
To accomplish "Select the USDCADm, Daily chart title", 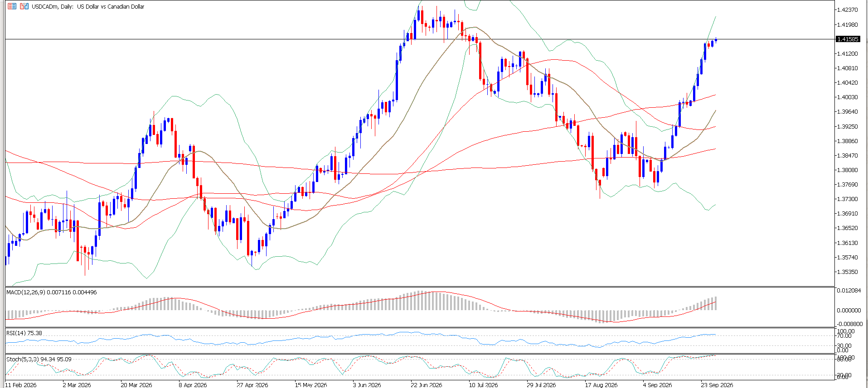I will [x=88, y=7].
